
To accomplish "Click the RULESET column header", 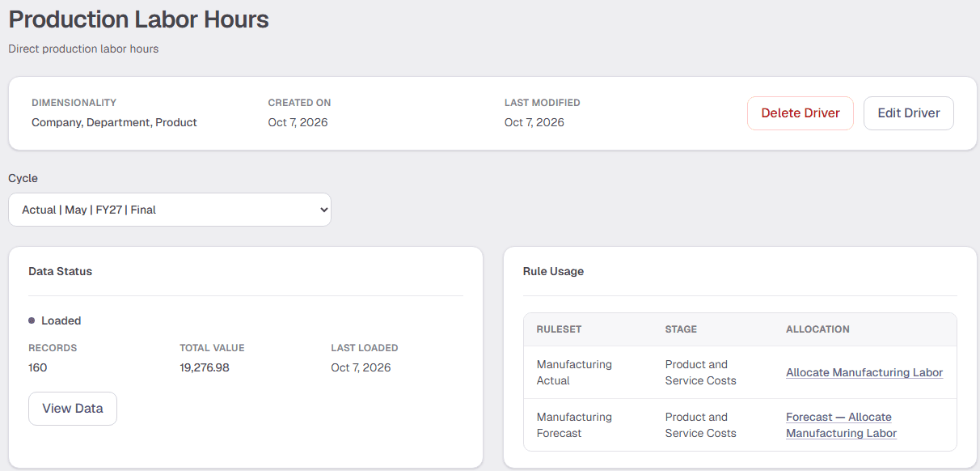I will click(x=559, y=329).
